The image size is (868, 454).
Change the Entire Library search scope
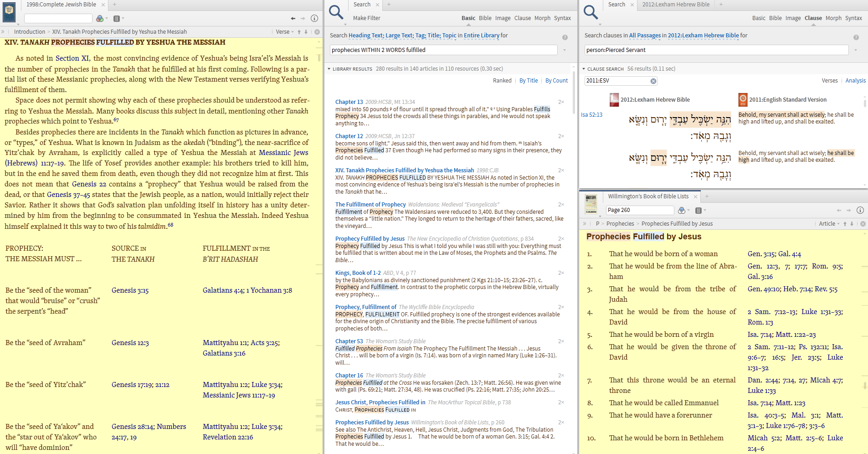(x=482, y=36)
